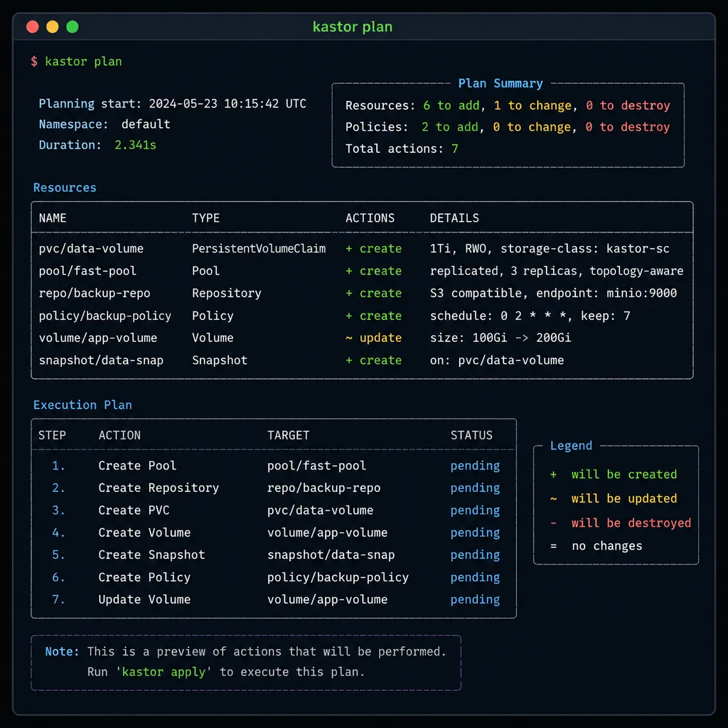Image resolution: width=728 pixels, height=728 pixels.
Task: Click the yellow minimize window button
Action: pyautogui.click(x=53, y=27)
